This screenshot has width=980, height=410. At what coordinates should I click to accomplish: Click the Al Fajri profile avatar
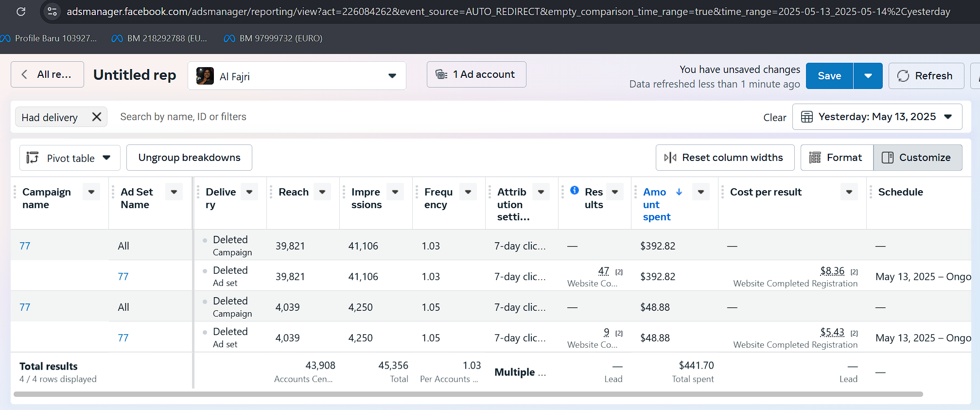(x=205, y=76)
